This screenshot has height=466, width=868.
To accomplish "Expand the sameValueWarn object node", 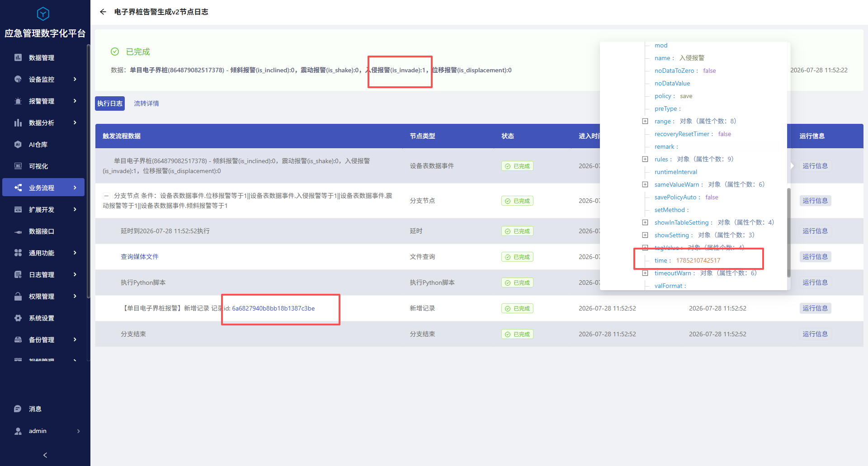I will coord(645,184).
